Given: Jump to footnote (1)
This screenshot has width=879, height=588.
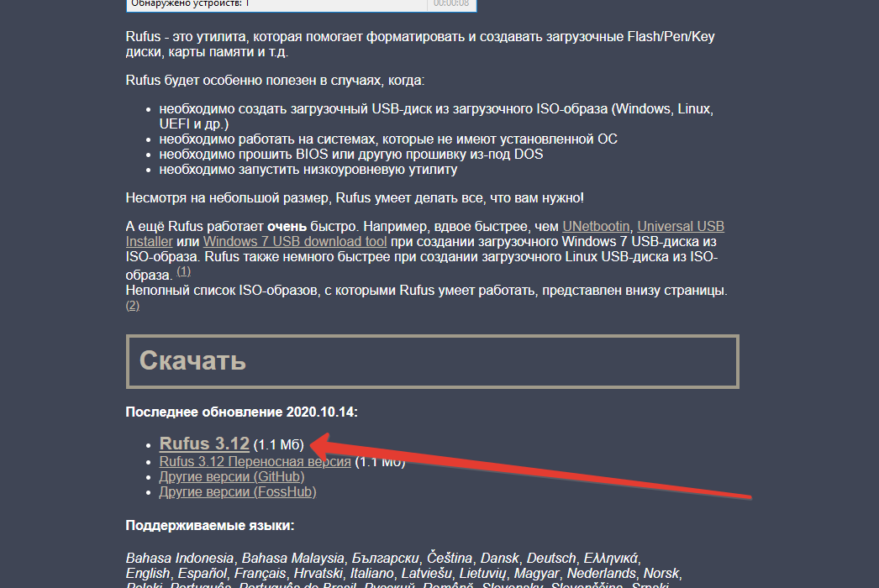Looking at the screenshot, I should click(183, 272).
